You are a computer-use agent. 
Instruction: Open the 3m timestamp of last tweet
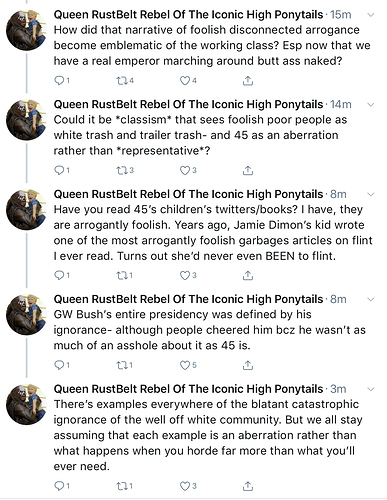pos(338,389)
